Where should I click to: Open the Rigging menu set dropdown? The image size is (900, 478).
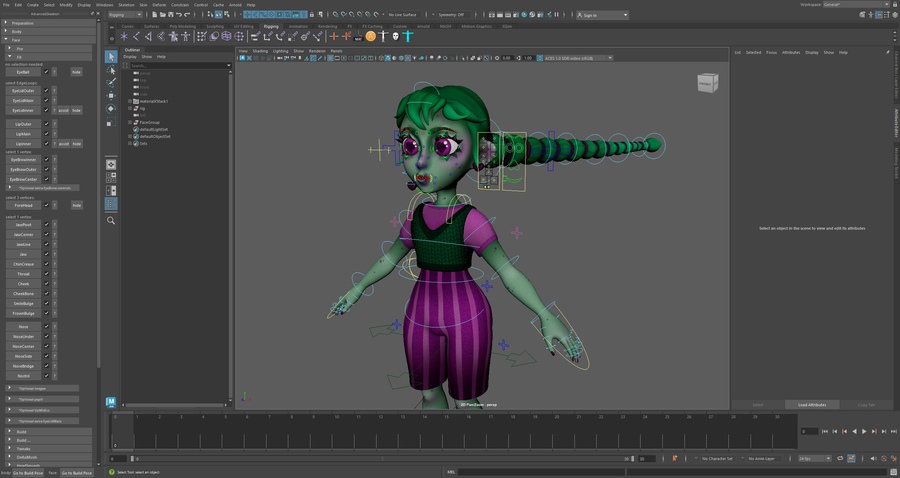(125, 15)
